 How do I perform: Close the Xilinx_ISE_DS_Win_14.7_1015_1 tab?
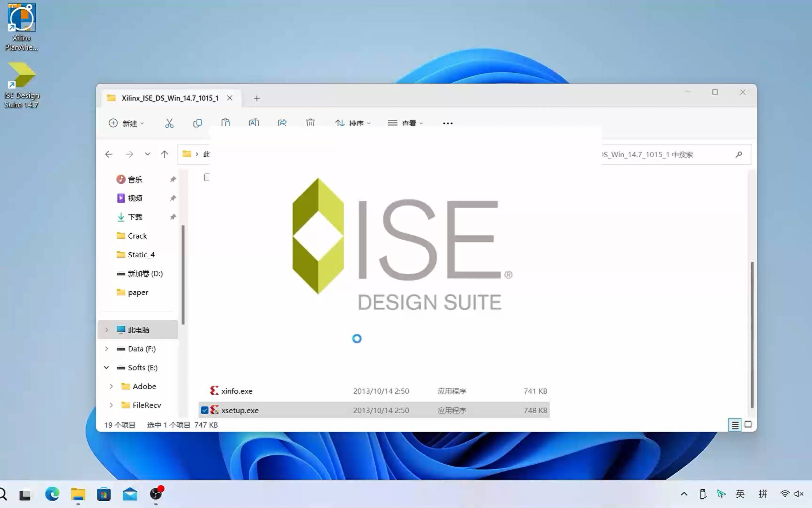230,98
